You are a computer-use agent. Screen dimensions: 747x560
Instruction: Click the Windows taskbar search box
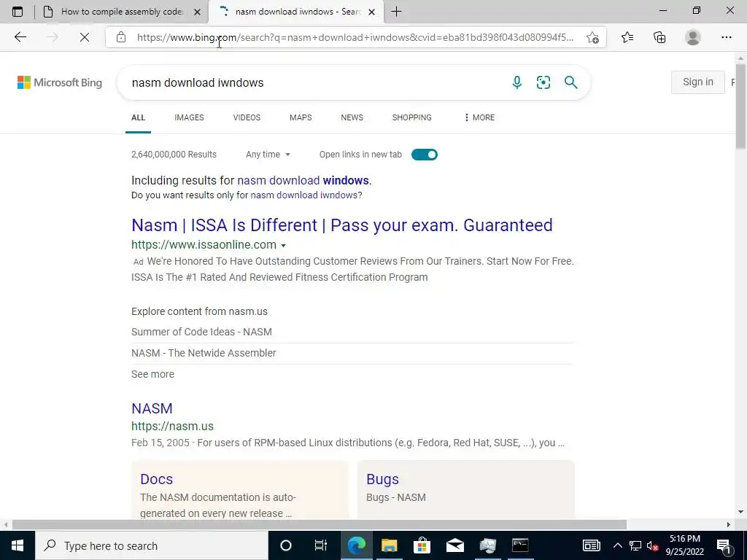152,545
